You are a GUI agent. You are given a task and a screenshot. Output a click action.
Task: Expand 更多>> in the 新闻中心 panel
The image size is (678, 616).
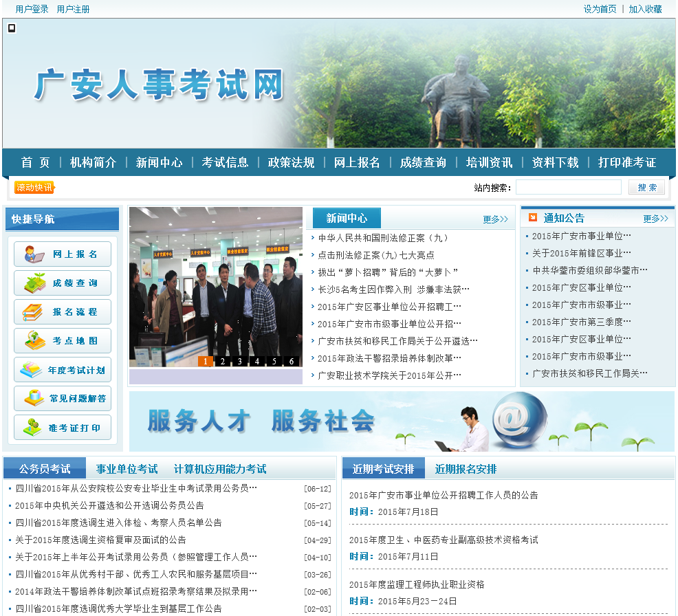[496, 219]
